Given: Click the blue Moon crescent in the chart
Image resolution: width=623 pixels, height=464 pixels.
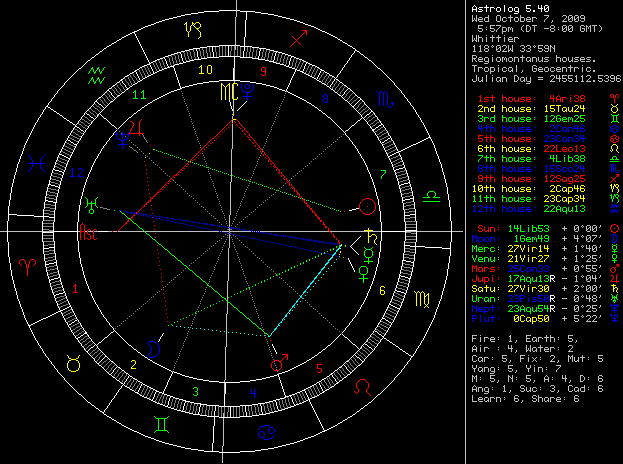Looking at the screenshot, I should click(x=153, y=347).
